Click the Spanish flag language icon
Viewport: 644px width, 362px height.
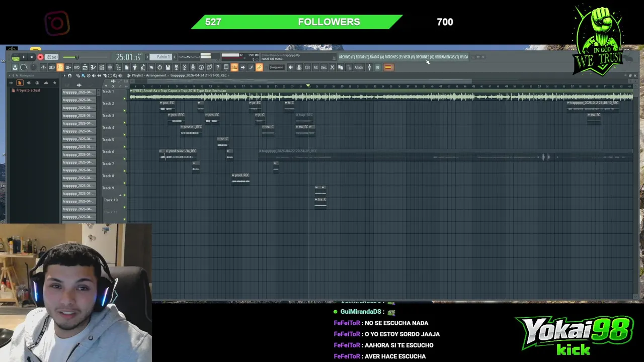[388, 67]
